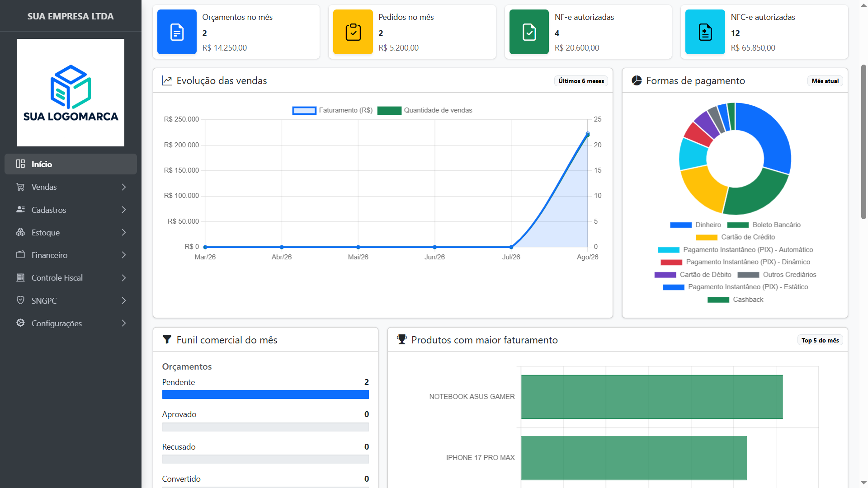
Task: Click the Mês atual badge
Action: pos(825,81)
